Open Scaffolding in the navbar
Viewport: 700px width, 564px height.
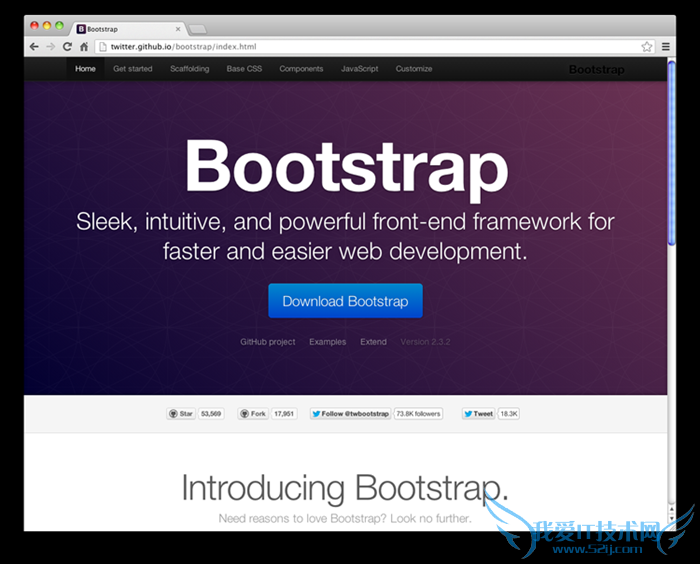click(189, 69)
